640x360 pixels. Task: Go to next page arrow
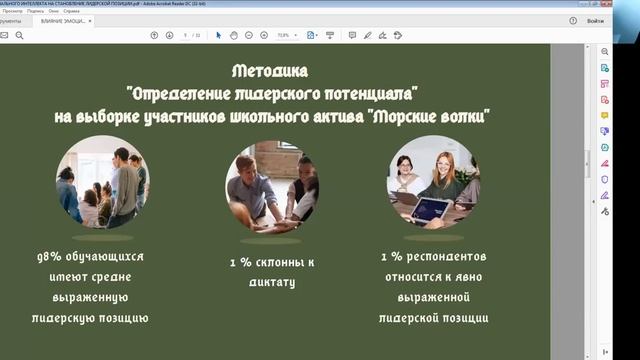tap(169, 36)
